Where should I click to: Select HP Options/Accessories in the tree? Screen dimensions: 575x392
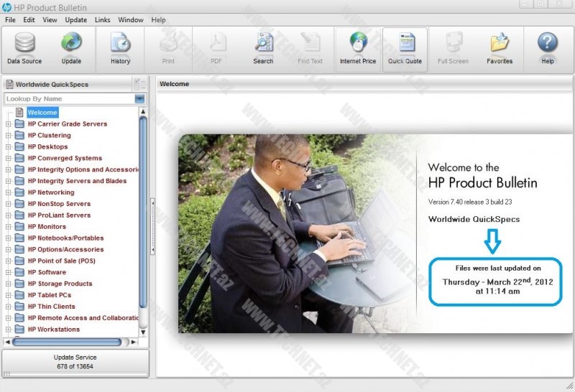(65, 250)
